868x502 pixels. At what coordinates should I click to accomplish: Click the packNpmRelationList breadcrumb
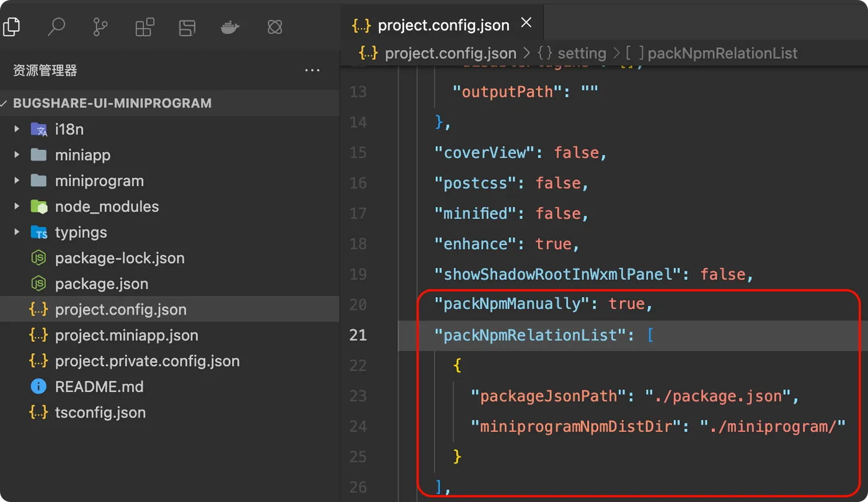coord(722,53)
